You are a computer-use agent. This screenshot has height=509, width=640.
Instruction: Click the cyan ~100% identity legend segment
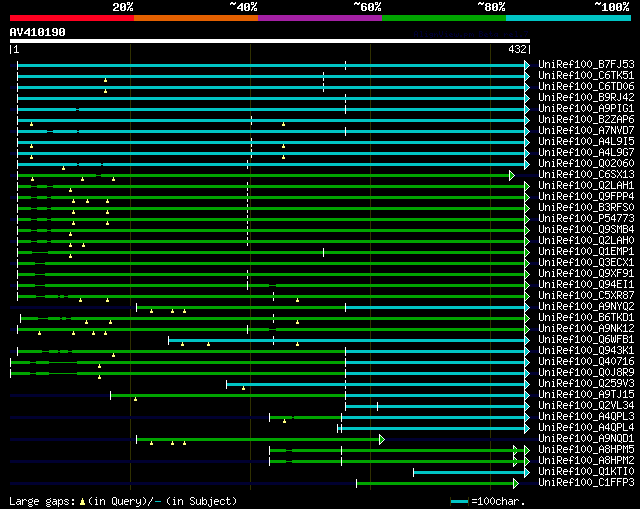tap(569, 18)
